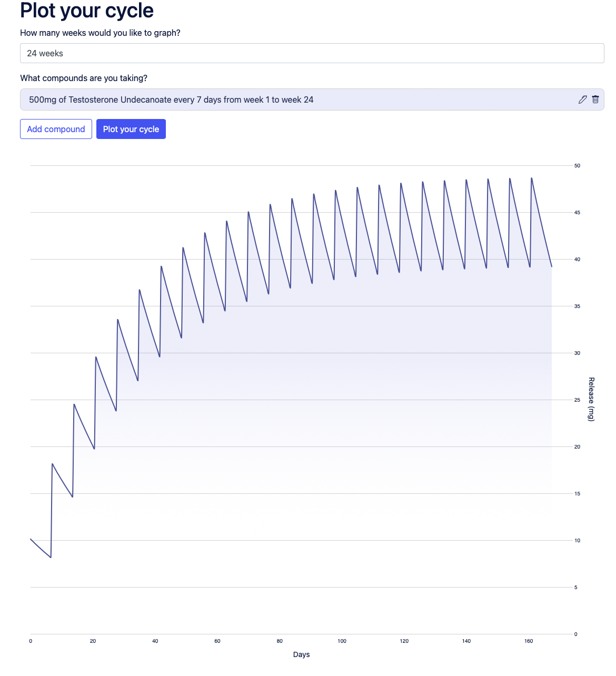Click the Days x-axis title
The width and height of the screenshot is (616, 676).
tap(301, 654)
